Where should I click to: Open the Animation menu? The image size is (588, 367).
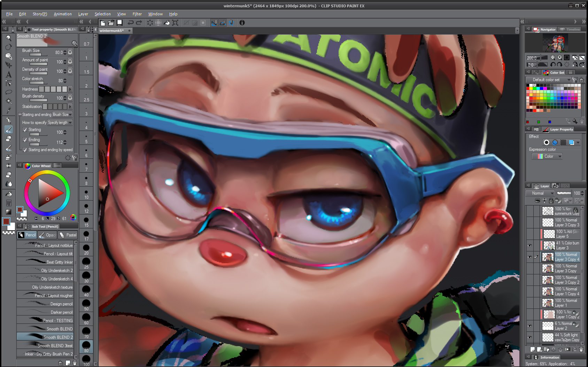pos(63,14)
